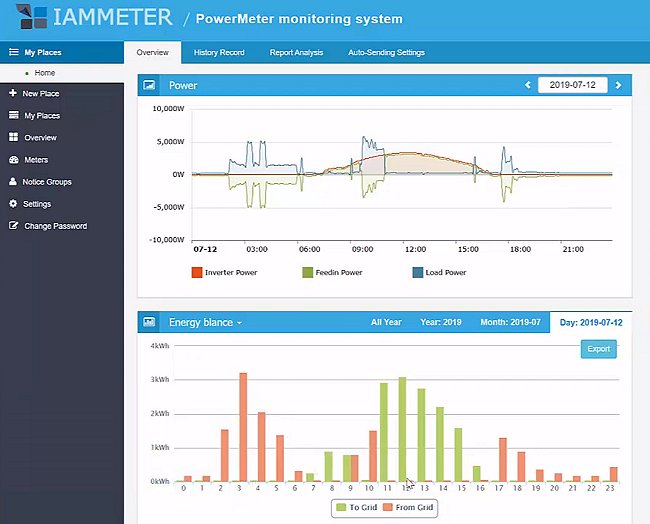Click the Export button

[x=599, y=349]
